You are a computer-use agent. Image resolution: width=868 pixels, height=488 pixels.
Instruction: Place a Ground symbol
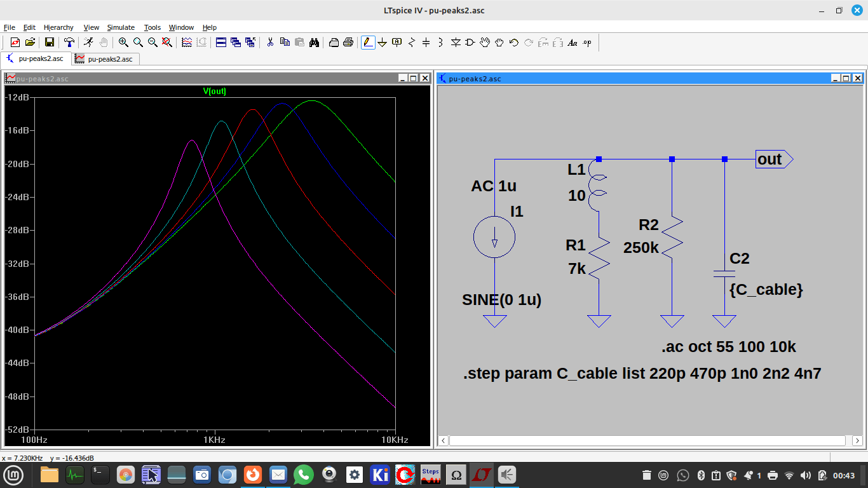(x=383, y=43)
